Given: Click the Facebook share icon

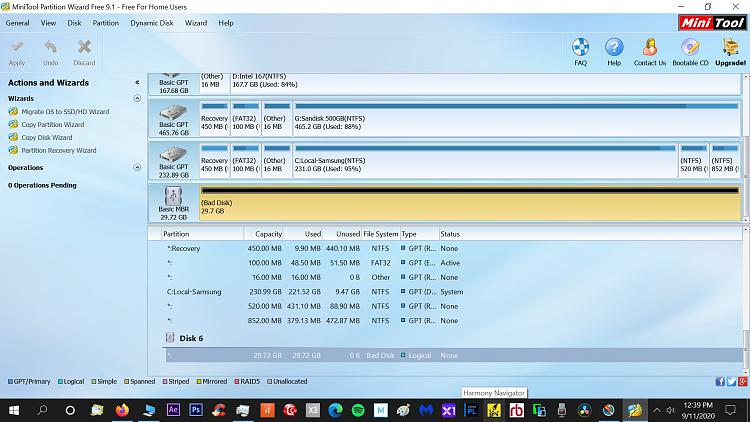Looking at the screenshot, I should [x=720, y=381].
